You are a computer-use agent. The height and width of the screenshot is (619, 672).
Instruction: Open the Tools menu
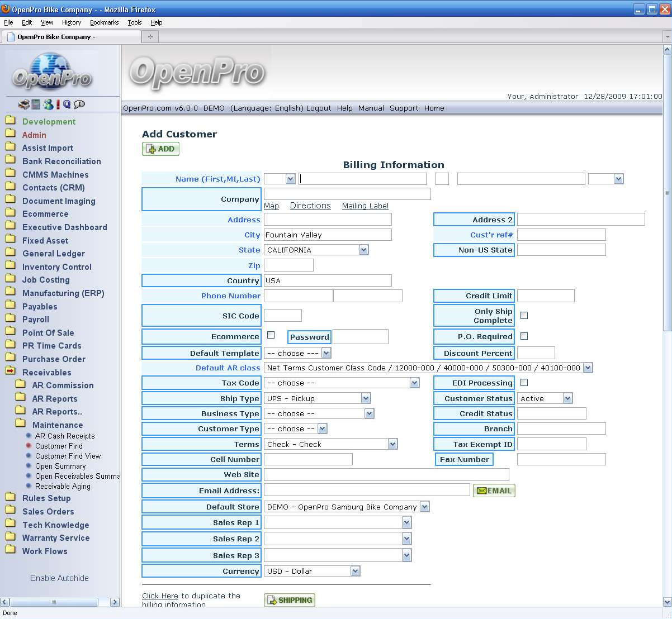[x=134, y=22]
